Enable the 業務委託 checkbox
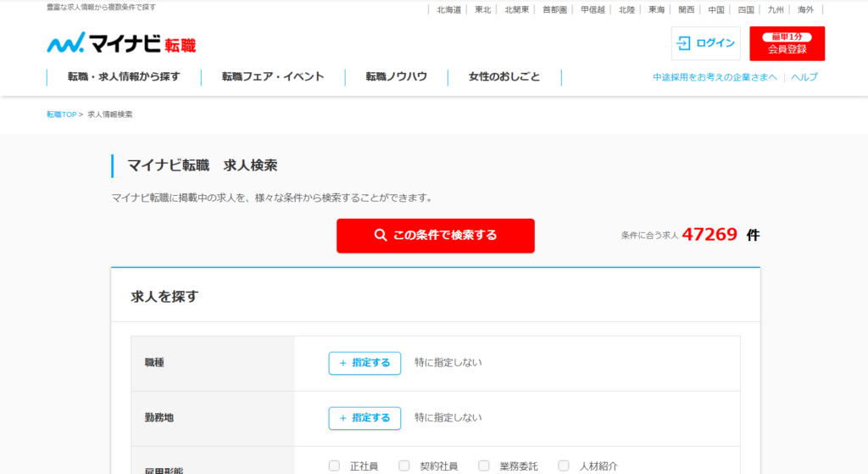 coord(484,466)
